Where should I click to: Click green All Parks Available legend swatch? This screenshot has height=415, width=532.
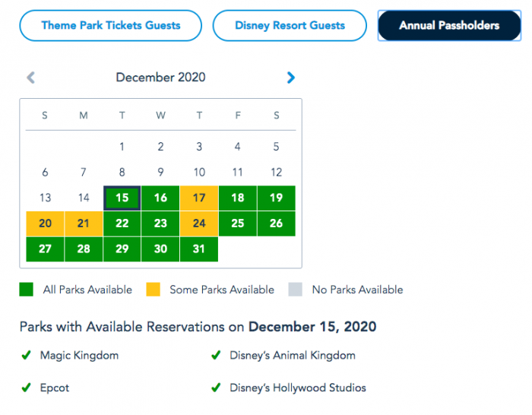(26, 290)
